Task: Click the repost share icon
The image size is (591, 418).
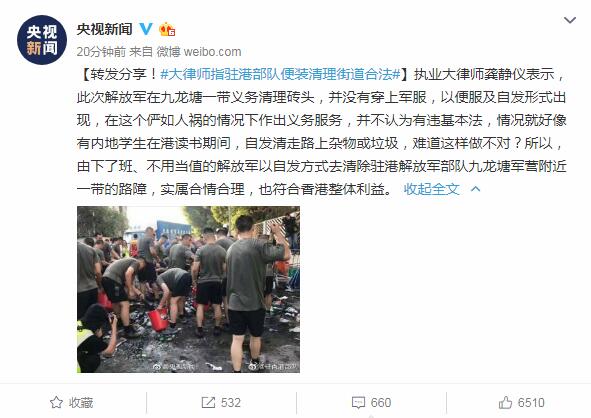Action: pos(208,403)
